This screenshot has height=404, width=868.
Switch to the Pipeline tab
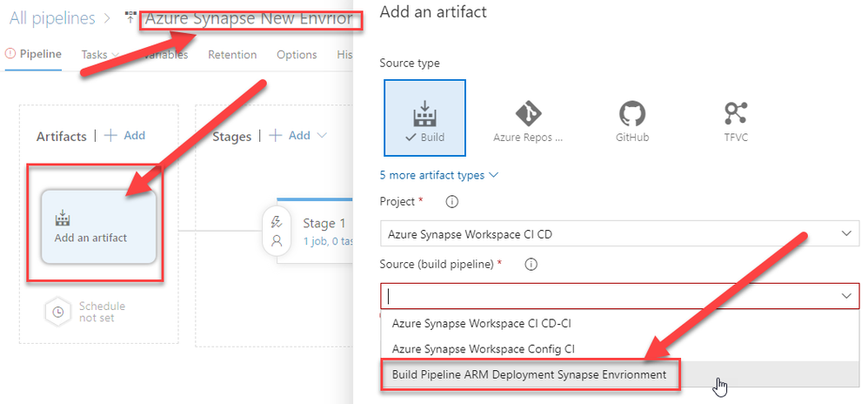coord(40,54)
